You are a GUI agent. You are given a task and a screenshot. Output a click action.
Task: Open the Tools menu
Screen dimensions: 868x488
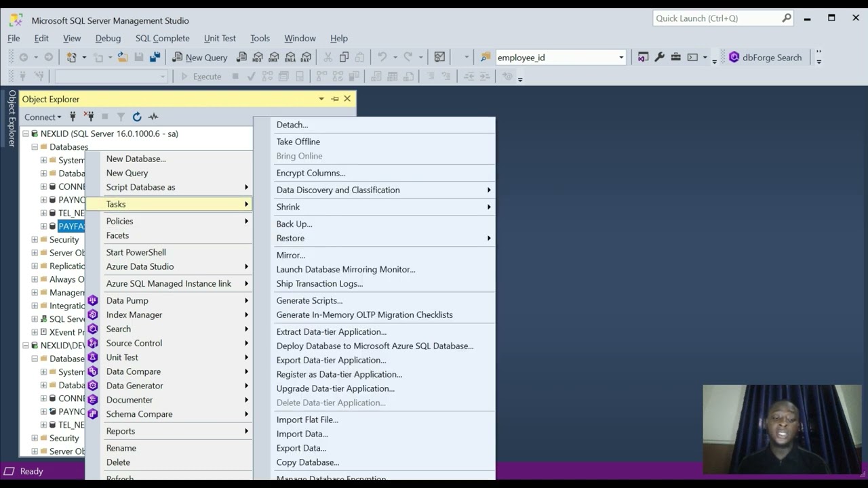[260, 38]
